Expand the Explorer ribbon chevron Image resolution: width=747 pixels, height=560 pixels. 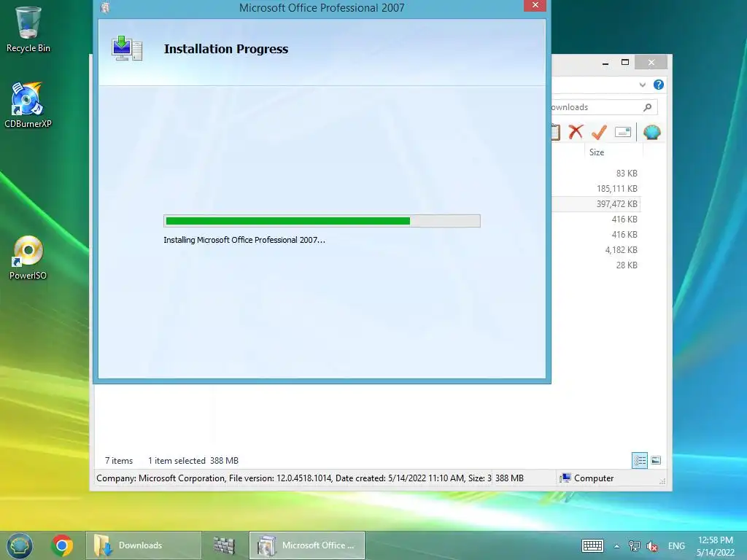tap(642, 85)
